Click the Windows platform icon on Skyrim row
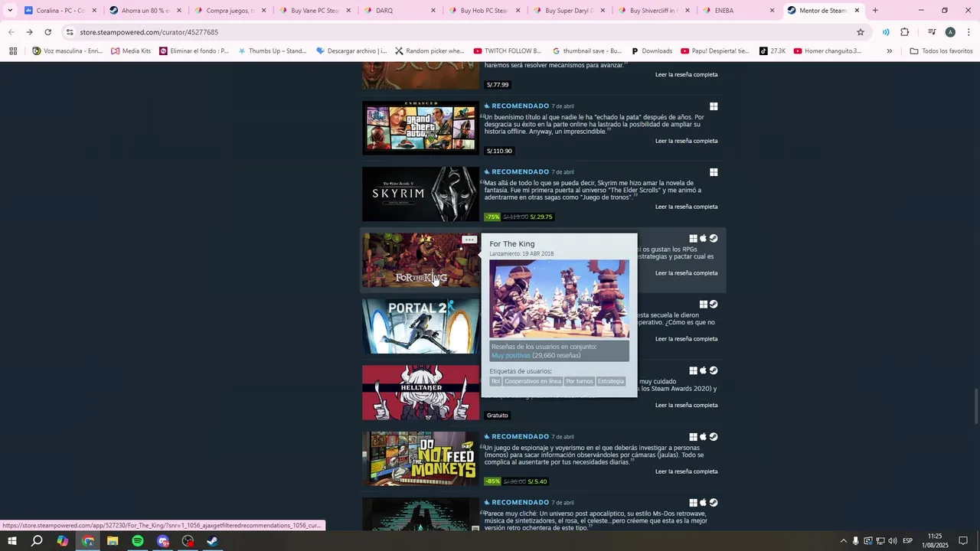Screen dimensions: 980x551 coord(714,172)
